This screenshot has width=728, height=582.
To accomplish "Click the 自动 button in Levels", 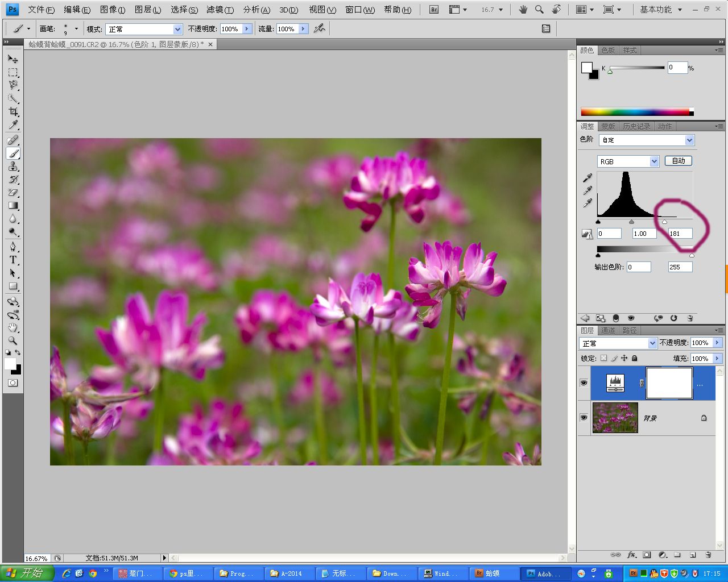I will (x=679, y=161).
